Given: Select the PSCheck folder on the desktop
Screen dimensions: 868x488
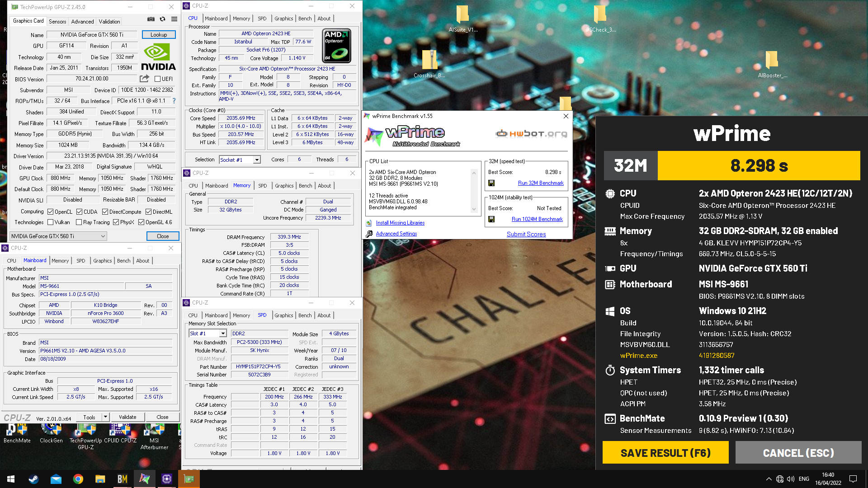Looking at the screenshot, I should point(600,19).
